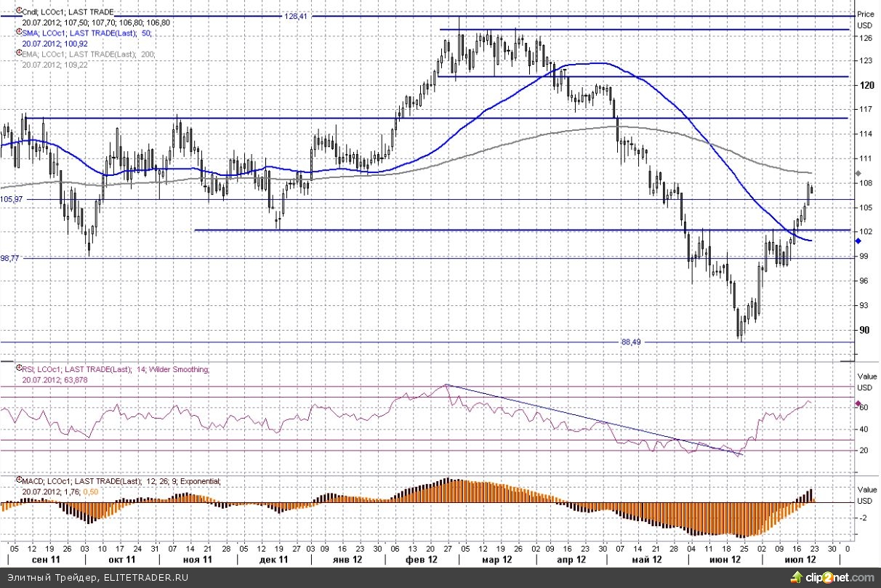The width and height of the screenshot is (881, 588).
Task: Click the purple RSI diamond marker on value axis
Action: (858, 403)
